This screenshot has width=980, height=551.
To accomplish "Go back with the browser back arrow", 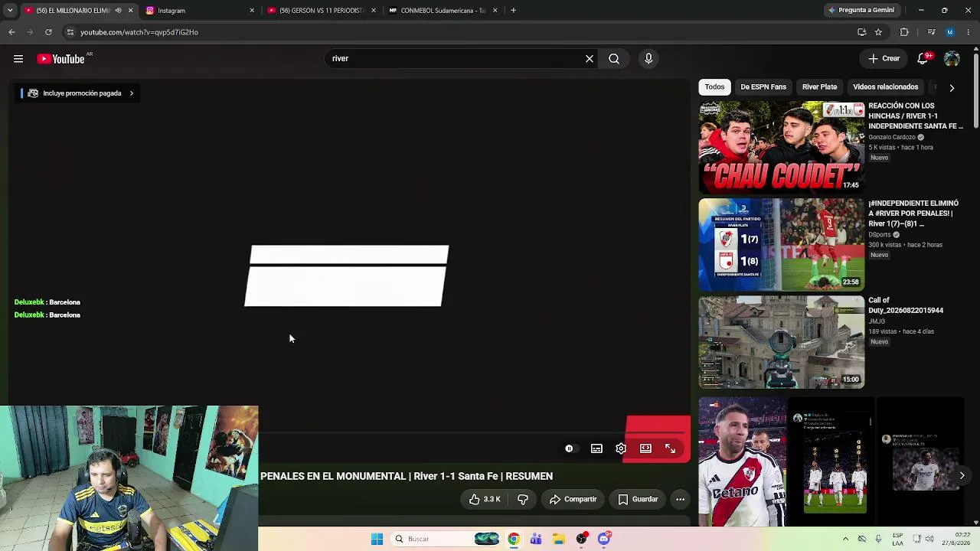I will pyautogui.click(x=11, y=32).
